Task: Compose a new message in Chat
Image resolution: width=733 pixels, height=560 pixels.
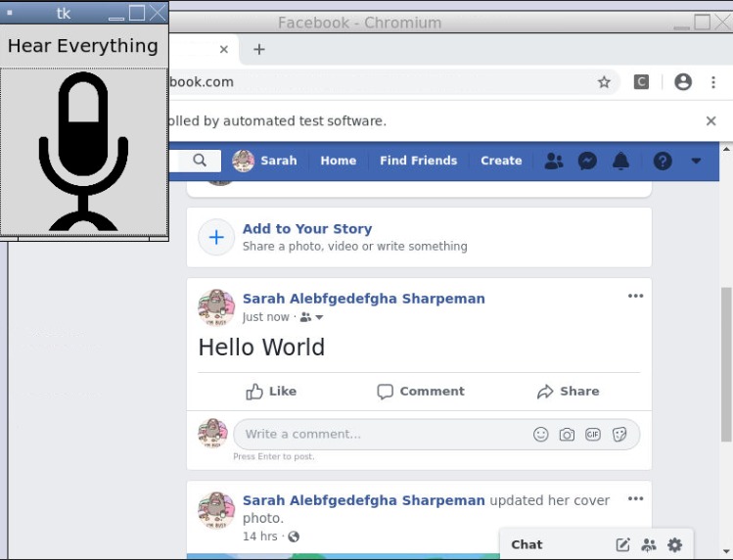Action: point(622,544)
